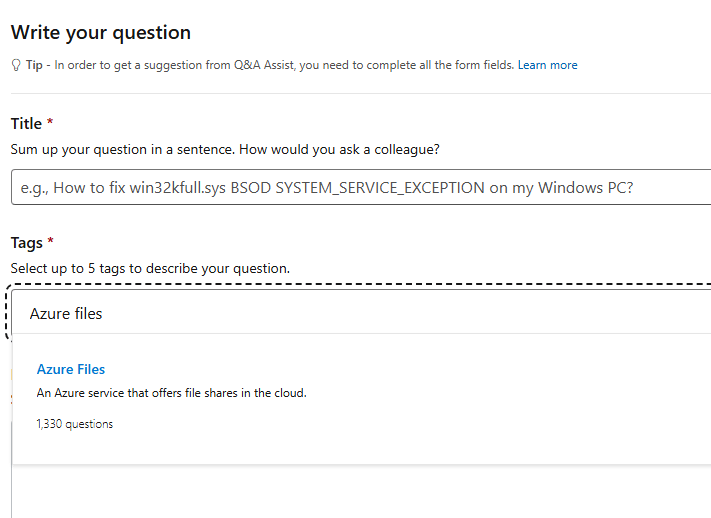Click the red asterisk beside Title
711x518 pixels.
(x=50, y=123)
